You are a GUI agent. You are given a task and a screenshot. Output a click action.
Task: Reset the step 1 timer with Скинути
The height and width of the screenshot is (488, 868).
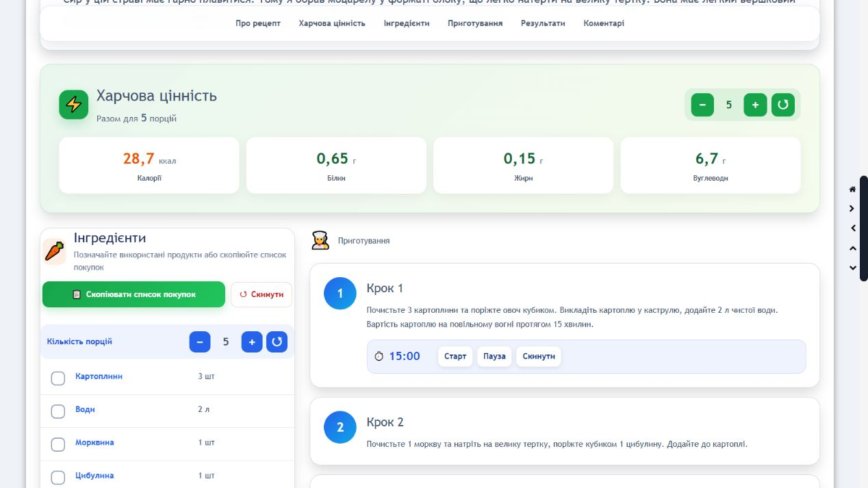click(539, 357)
